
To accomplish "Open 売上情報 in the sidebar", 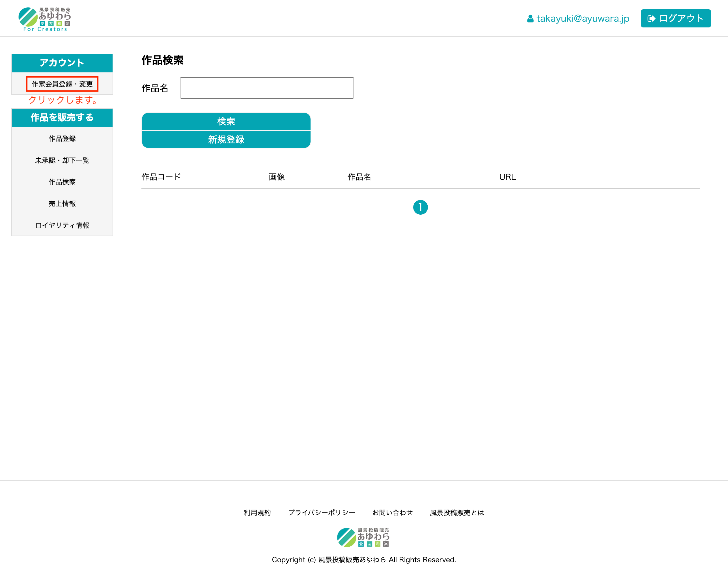I will pyautogui.click(x=62, y=204).
